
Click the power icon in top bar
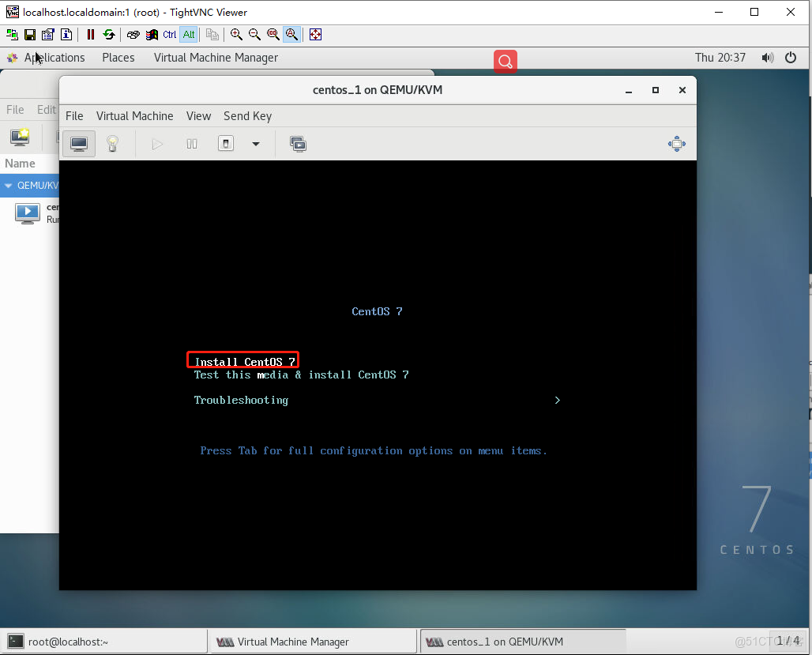[x=791, y=58]
